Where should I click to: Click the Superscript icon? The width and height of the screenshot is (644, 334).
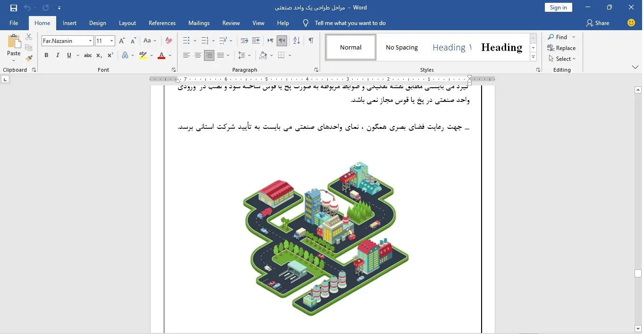pos(110,56)
